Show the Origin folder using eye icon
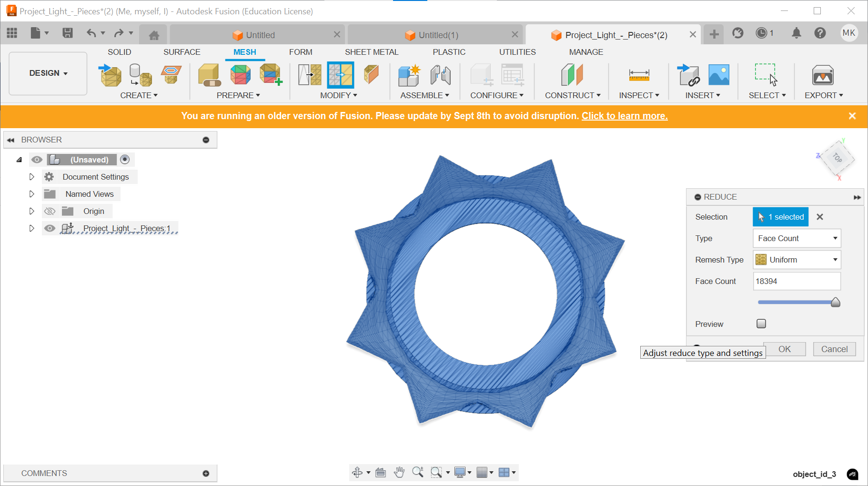The width and height of the screenshot is (868, 486). pyautogui.click(x=50, y=211)
